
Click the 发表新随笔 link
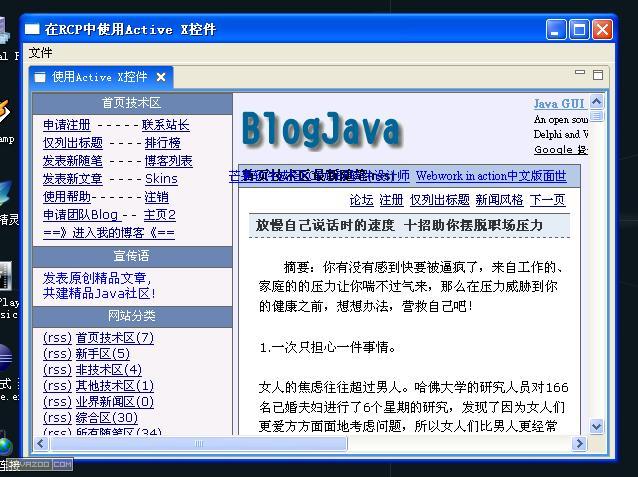click(73, 160)
